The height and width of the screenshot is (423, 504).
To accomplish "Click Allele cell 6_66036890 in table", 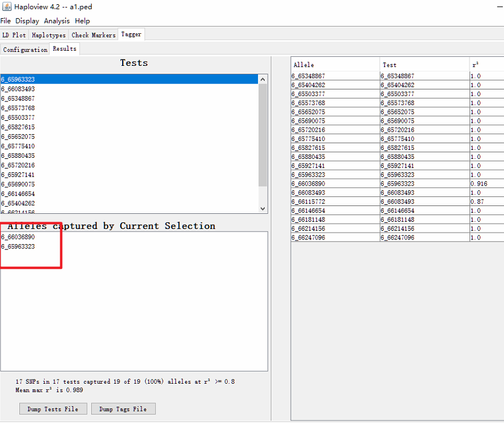I will pyautogui.click(x=335, y=184).
